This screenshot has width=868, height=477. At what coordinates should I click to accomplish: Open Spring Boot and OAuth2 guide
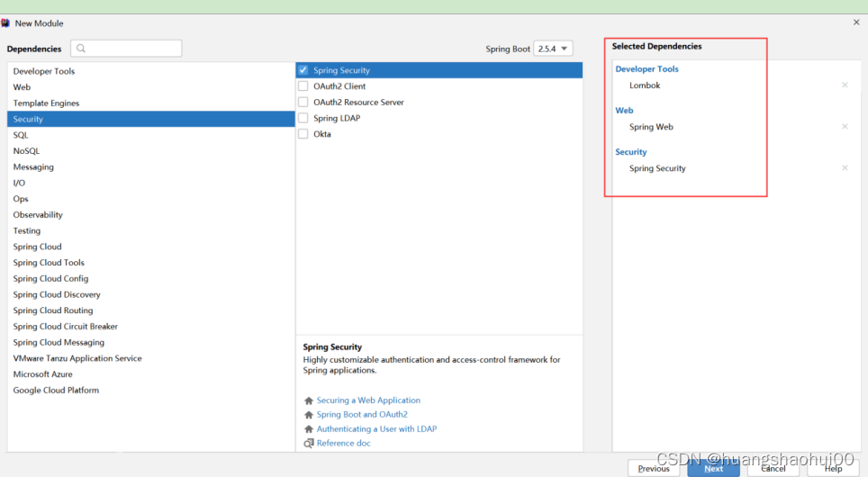click(x=362, y=415)
